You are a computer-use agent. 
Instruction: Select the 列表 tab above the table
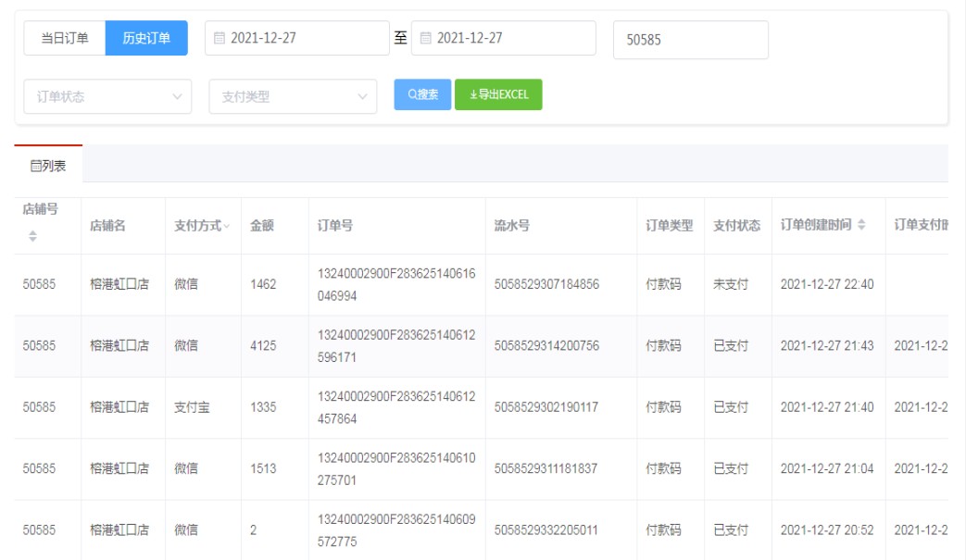pyautogui.click(x=48, y=167)
